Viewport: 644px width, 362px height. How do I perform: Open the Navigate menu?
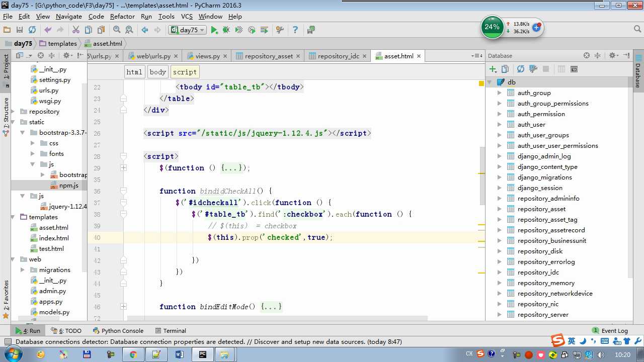[69, 16]
